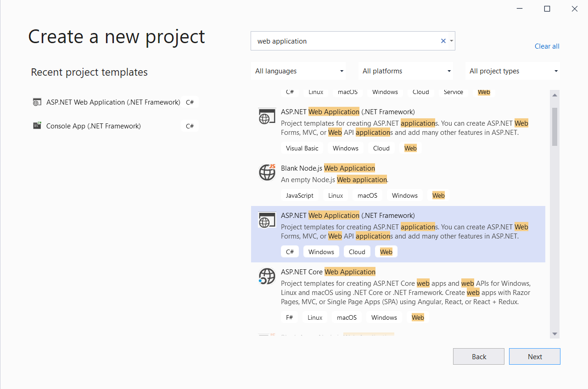Click the Recent project templates heading
The image size is (588, 389).
click(89, 72)
